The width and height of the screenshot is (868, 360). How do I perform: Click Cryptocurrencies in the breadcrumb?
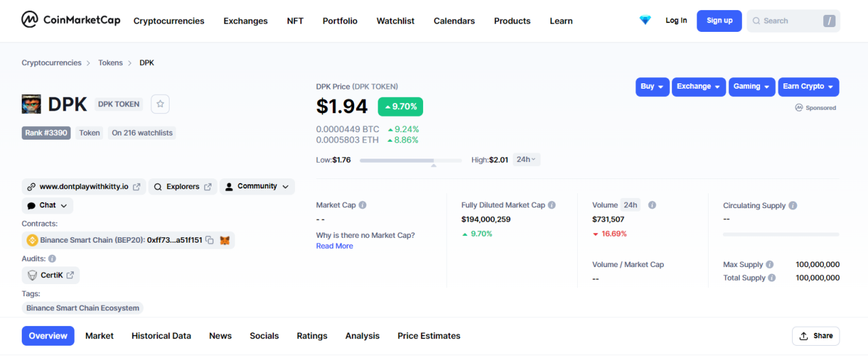52,62
